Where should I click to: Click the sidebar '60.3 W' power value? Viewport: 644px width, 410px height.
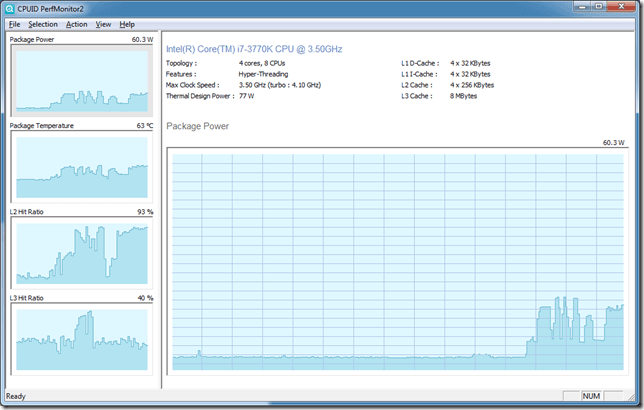click(x=142, y=39)
